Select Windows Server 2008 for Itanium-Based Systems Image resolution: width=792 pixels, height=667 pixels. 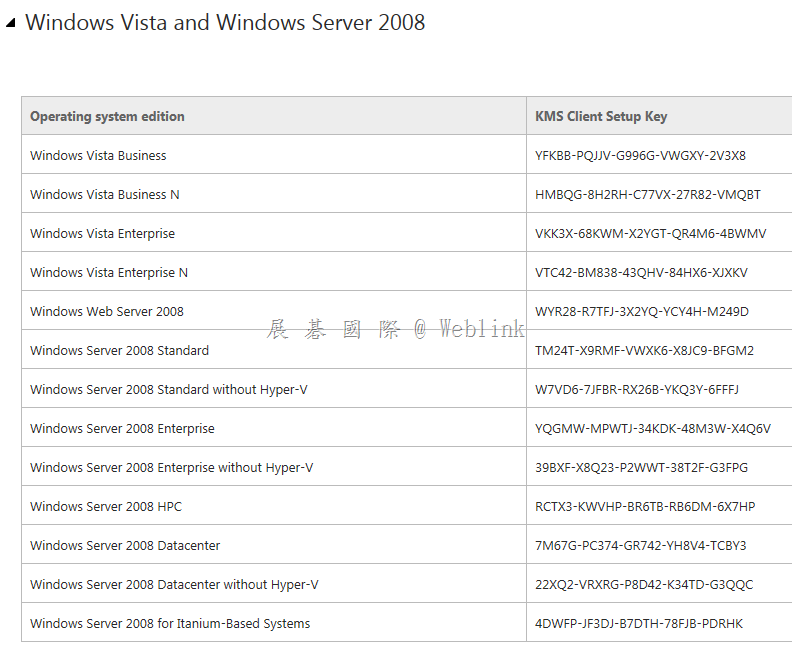click(x=170, y=624)
